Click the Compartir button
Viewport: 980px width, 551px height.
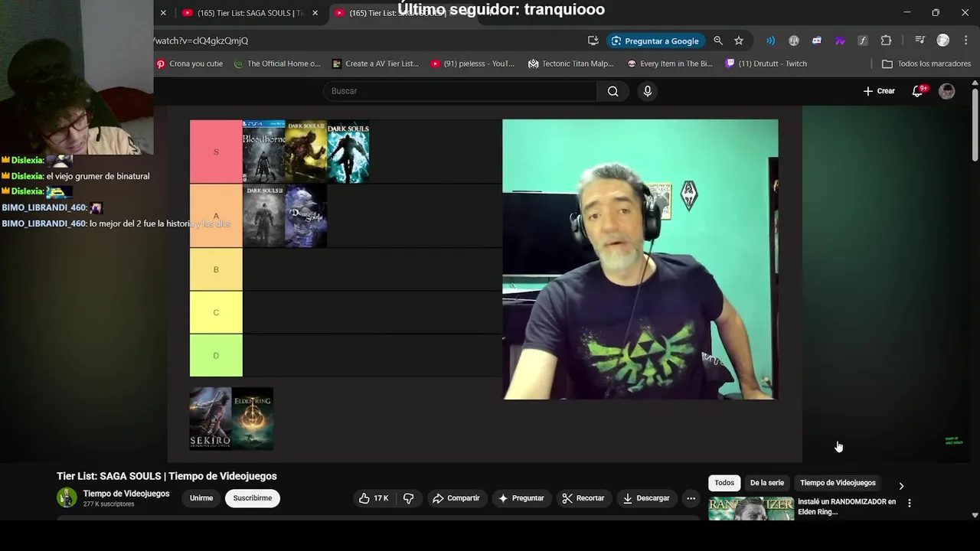click(456, 498)
